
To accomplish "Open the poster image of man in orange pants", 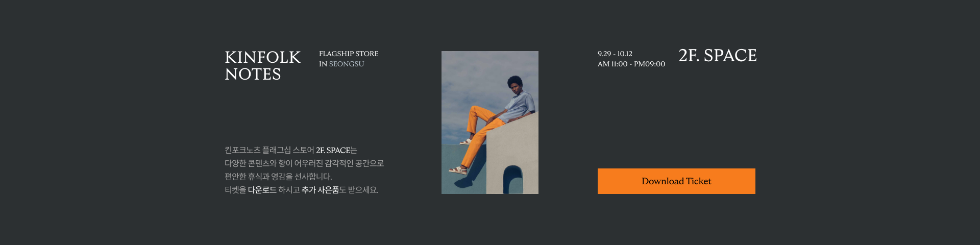I will pyautogui.click(x=490, y=122).
